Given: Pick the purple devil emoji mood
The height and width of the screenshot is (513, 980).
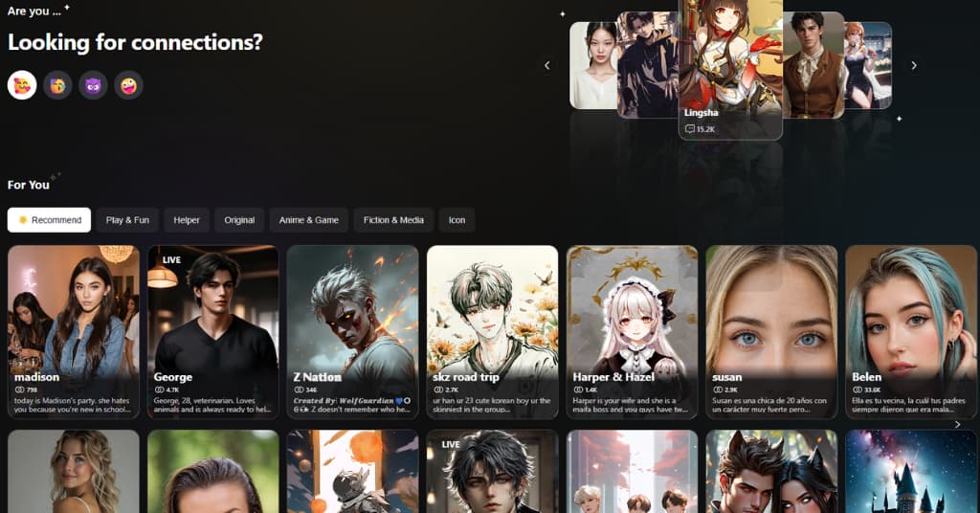Looking at the screenshot, I should tap(93, 85).
